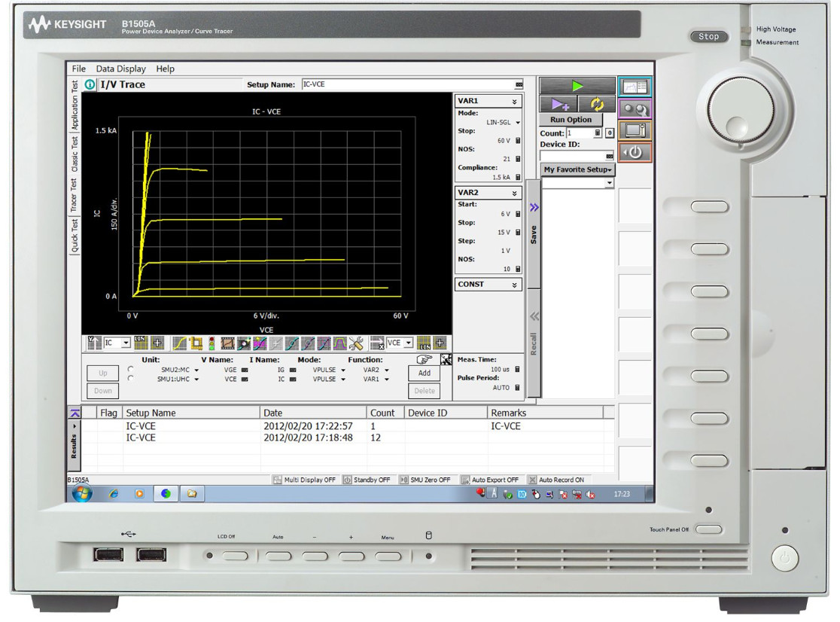The height and width of the screenshot is (622, 840).
Task: Open the graph and list display icon
Action: tap(634, 88)
